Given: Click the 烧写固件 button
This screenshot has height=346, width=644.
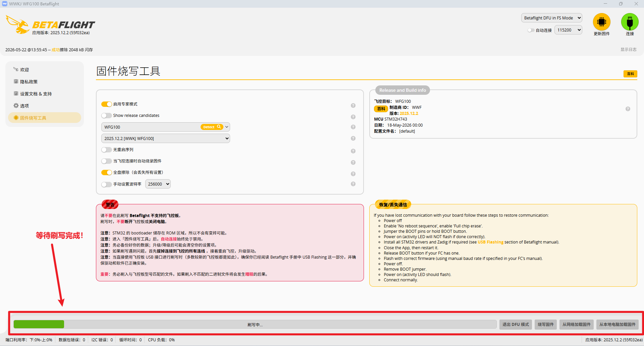Looking at the screenshot, I should click(546, 325).
